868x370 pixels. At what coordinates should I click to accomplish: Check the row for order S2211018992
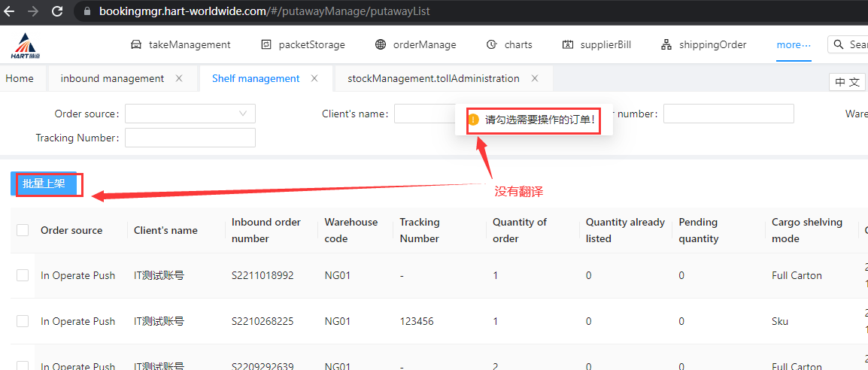click(x=23, y=275)
